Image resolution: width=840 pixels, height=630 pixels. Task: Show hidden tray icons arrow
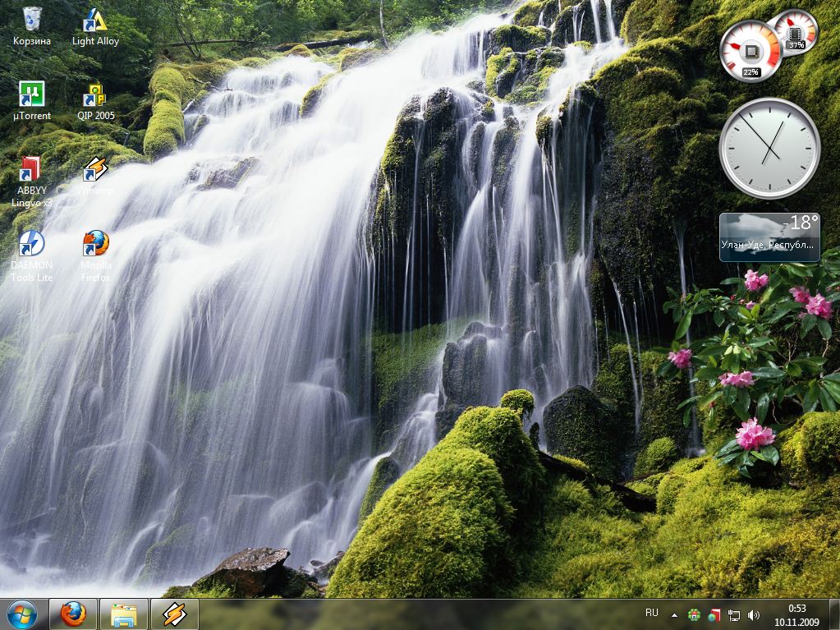point(675,614)
